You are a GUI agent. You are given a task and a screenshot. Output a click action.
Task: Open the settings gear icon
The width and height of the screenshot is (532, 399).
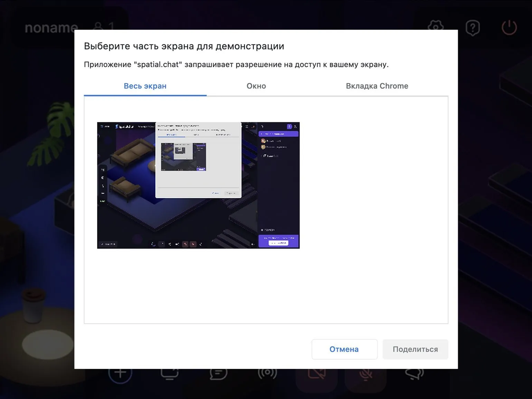coord(435,26)
